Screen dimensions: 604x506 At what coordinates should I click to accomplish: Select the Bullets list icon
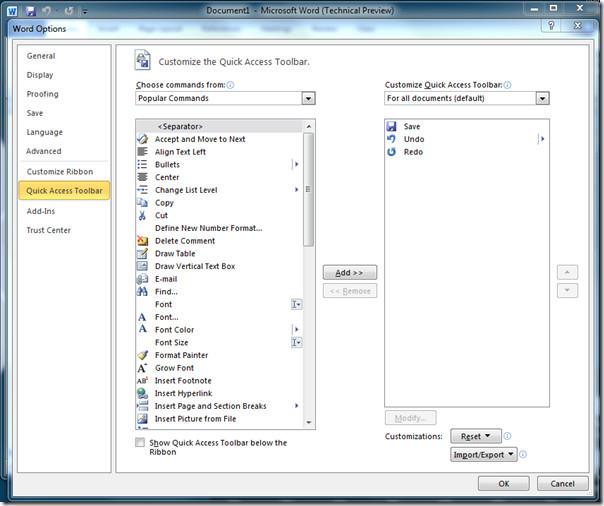[143, 164]
